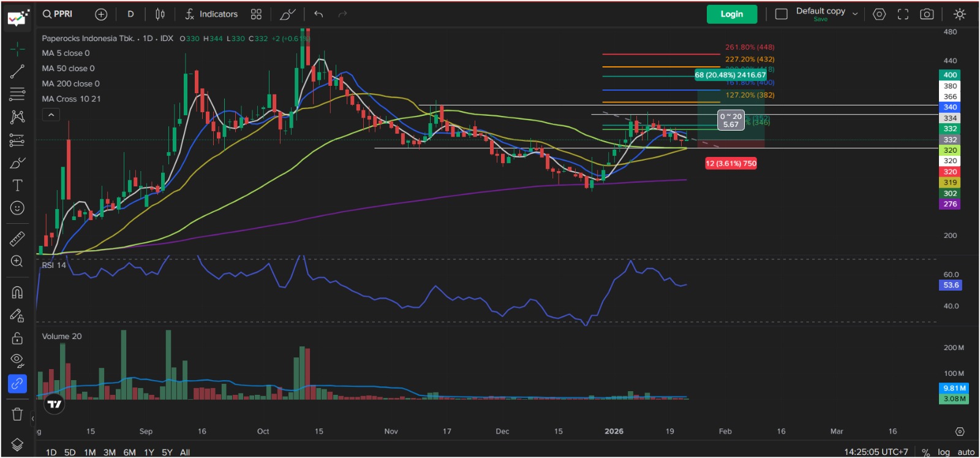
Task: Click the 261.80% (448) Fibonacci label
Action: [x=750, y=47]
